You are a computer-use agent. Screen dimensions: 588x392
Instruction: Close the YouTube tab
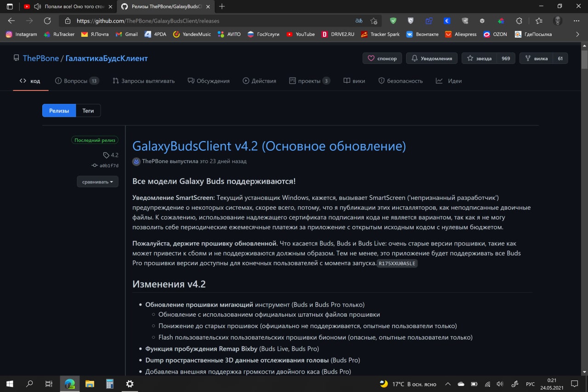pos(110,6)
